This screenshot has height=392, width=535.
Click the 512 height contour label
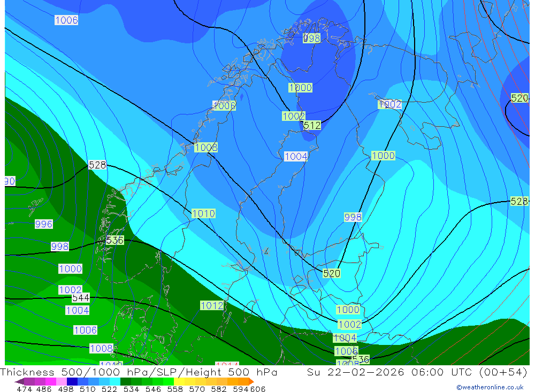click(x=312, y=125)
